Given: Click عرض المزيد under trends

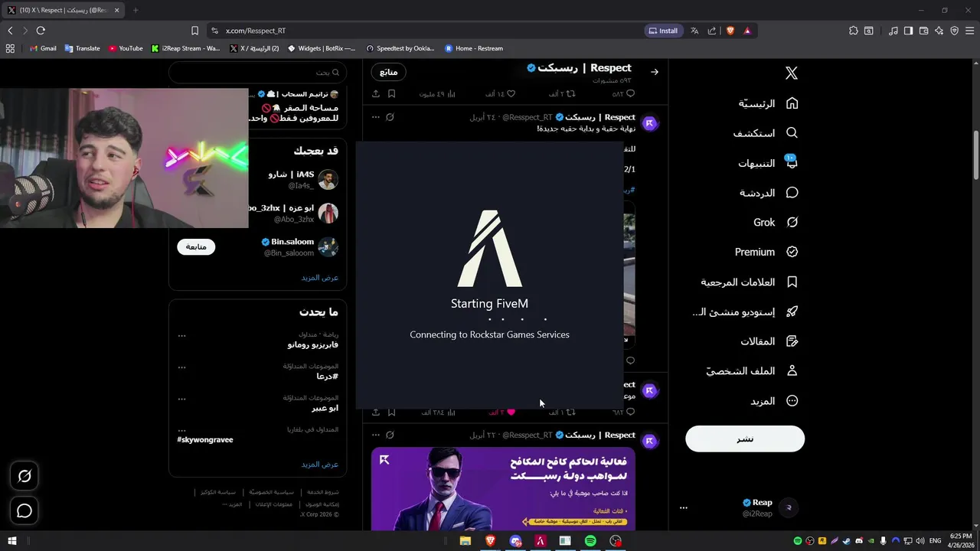Looking at the screenshot, I should pyautogui.click(x=319, y=465).
